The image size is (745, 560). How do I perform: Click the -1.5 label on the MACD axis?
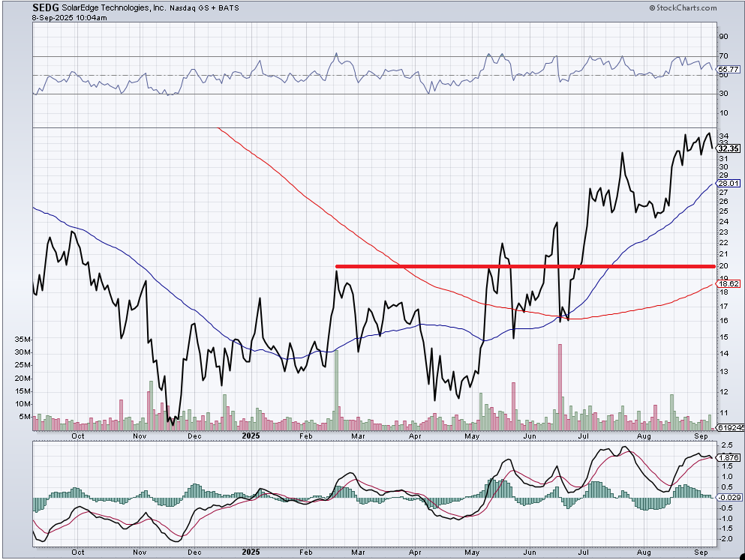pos(726,529)
